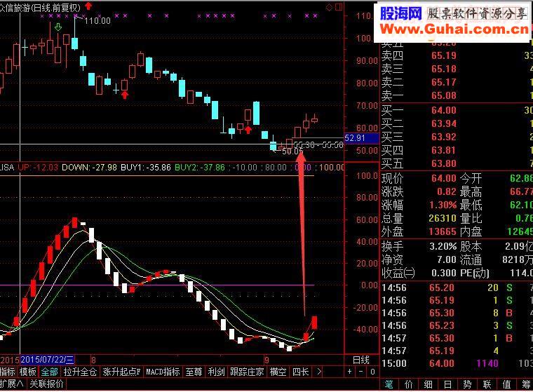Switch to the 值 tab in quote panel

[506, 384]
